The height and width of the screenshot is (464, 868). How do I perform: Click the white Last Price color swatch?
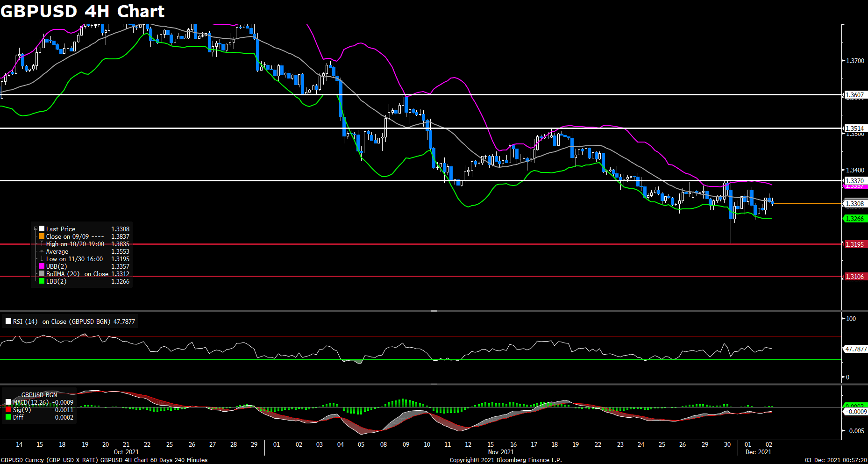pos(42,228)
